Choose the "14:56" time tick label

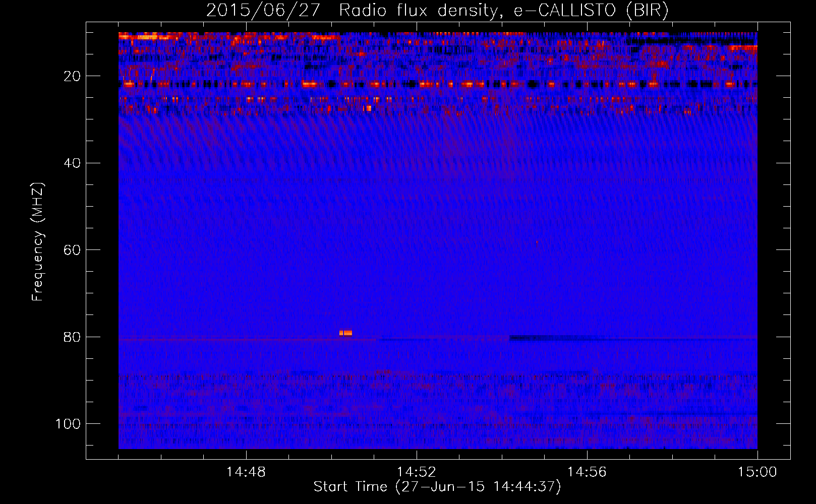coord(587,472)
